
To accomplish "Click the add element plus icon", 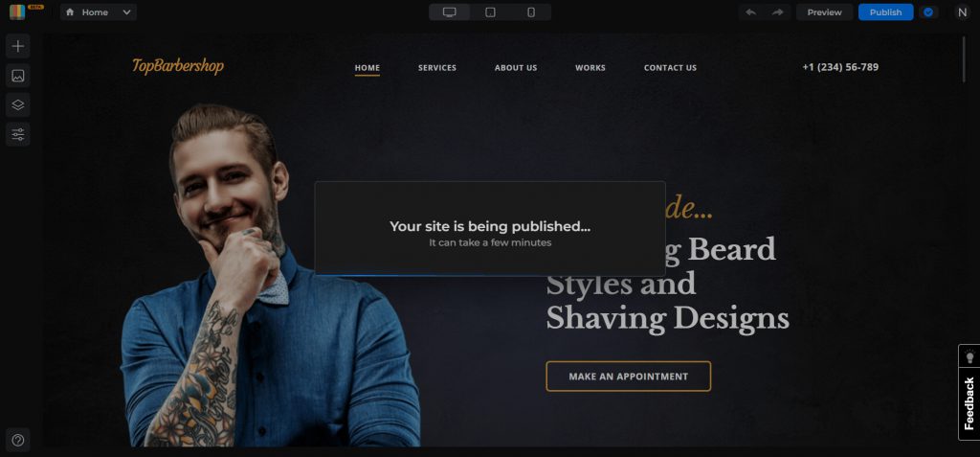I will pyautogui.click(x=18, y=46).
